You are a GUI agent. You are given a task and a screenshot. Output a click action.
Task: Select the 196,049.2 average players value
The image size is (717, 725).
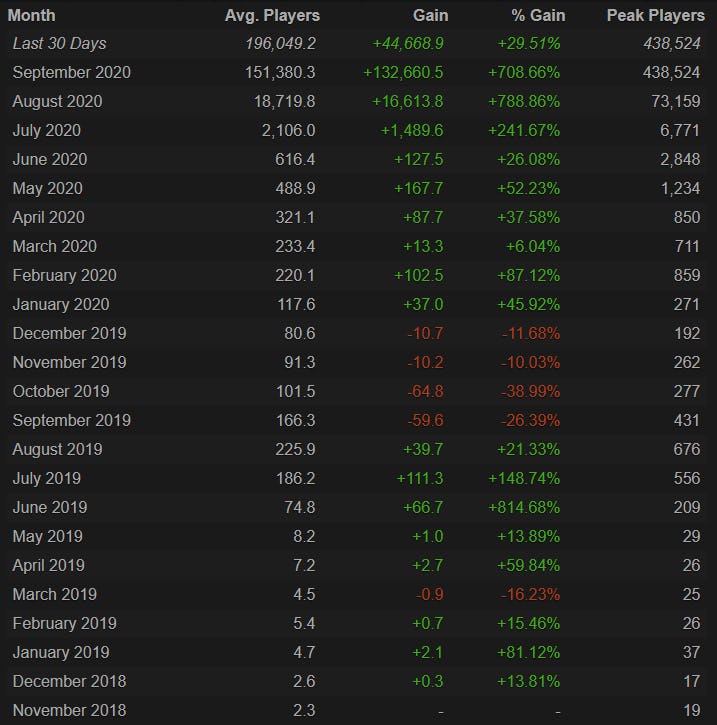coord(273,44)
